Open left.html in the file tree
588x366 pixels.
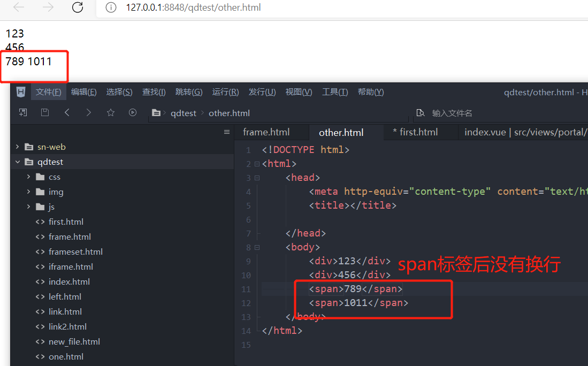[65, 297]
